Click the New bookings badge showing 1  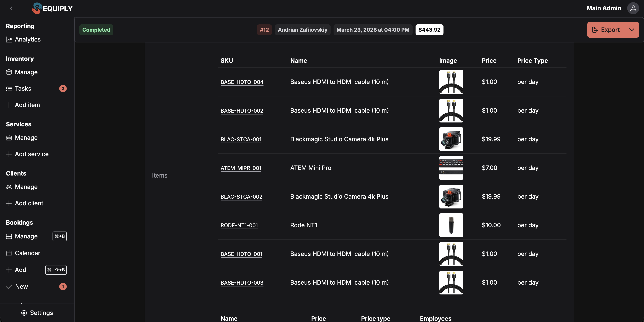[x=63, y=286]
